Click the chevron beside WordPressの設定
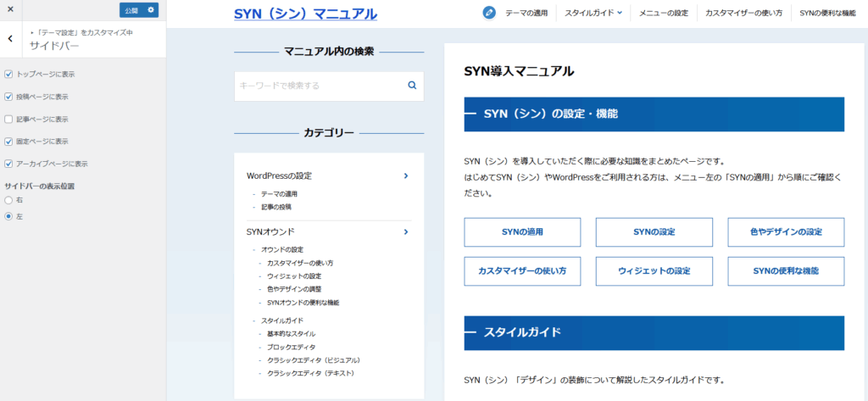 [x=406, y=175]
